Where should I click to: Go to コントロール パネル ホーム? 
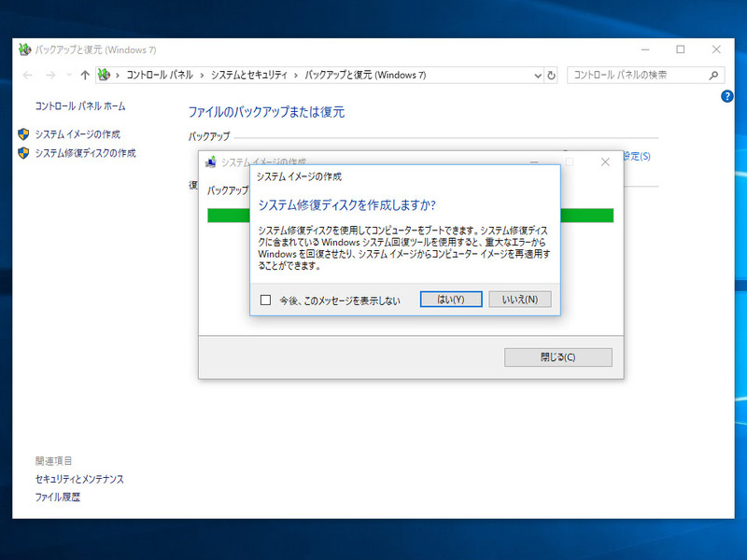coord(80,106)
